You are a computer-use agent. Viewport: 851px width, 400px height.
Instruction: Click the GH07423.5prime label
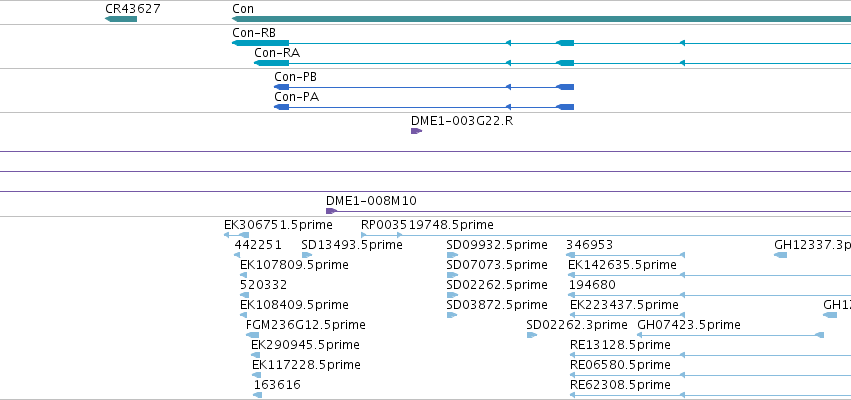coord(689,325)
